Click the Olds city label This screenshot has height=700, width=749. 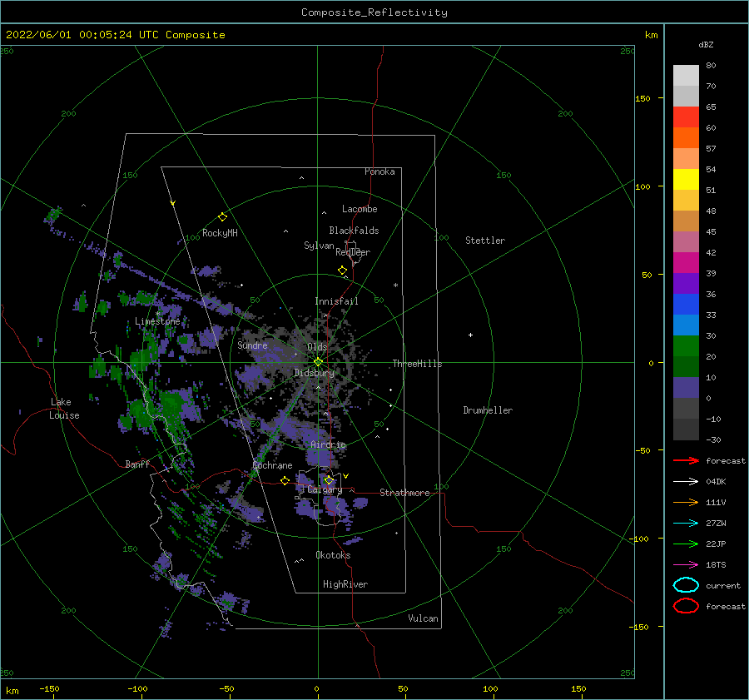(317, 347)
